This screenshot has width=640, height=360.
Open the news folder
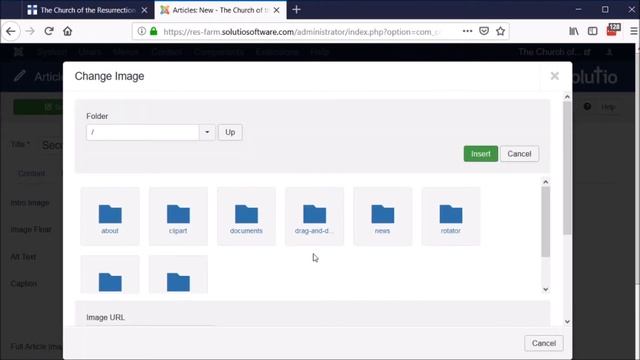[382, 217]
